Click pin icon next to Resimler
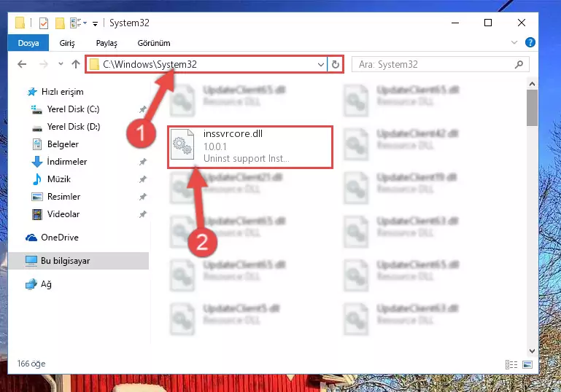The width and height of the screenshot is (561, 392). click(x=143, y=197)
